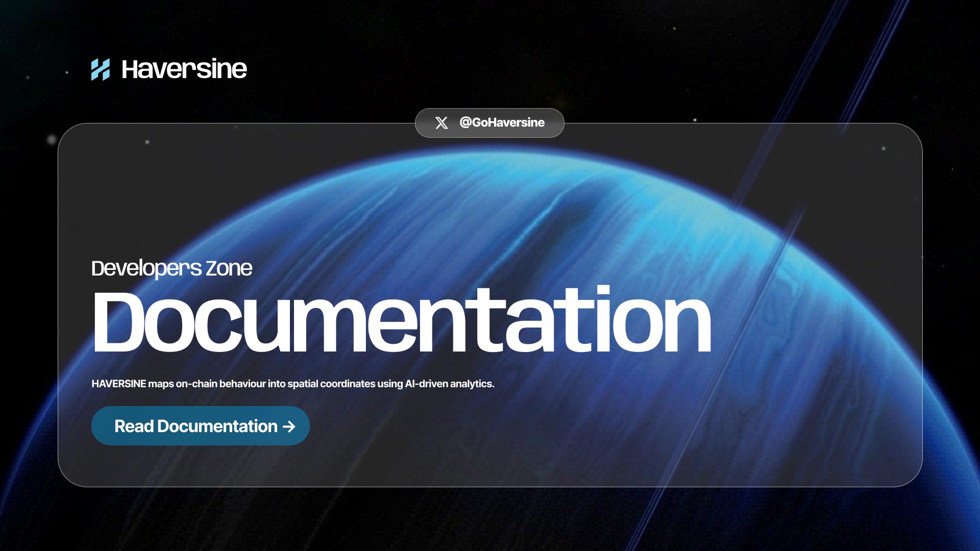Click the Read Documentation button
This screenshot has width=980, height=551.
[200, 426]
